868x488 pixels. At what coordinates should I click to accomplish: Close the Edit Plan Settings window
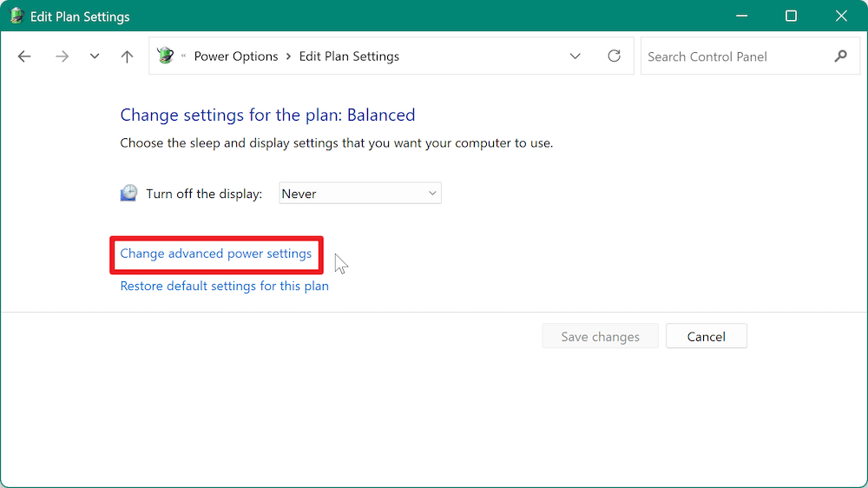tap(841, 16)
